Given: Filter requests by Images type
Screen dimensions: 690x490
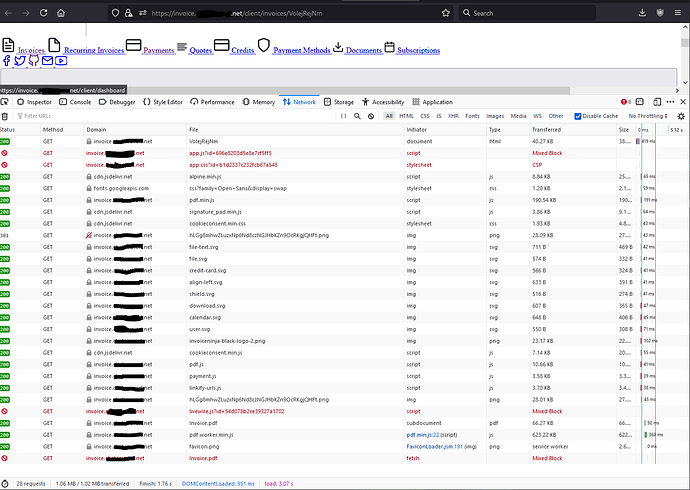Looking at the screenshot, I should click(495, 116).
